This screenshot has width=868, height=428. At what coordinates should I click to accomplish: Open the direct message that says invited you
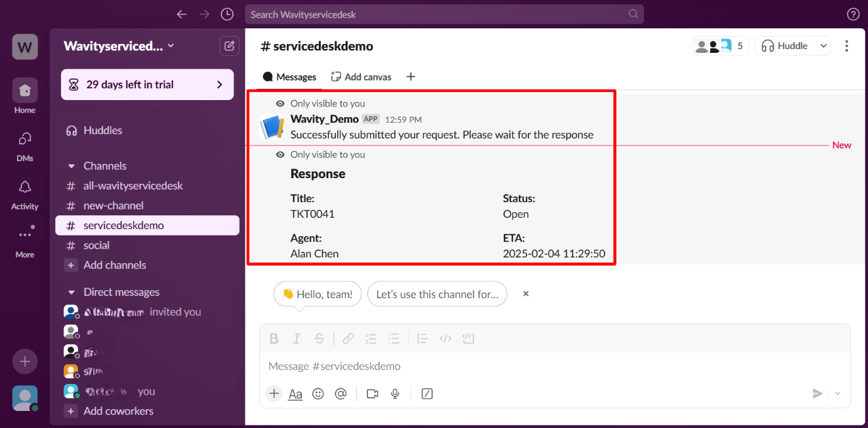coord(147,312)
